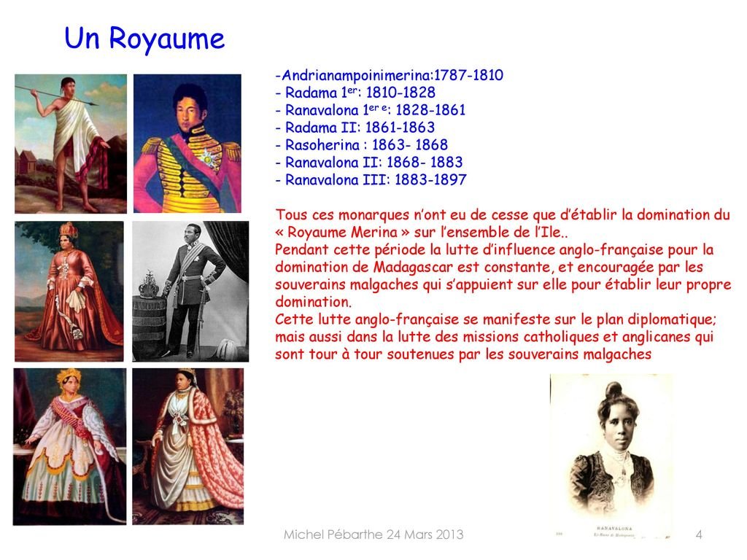Click the paragraph starting "Pendant cette période"
The width and height of the screenshot is (747, 560).
point(502,276)
